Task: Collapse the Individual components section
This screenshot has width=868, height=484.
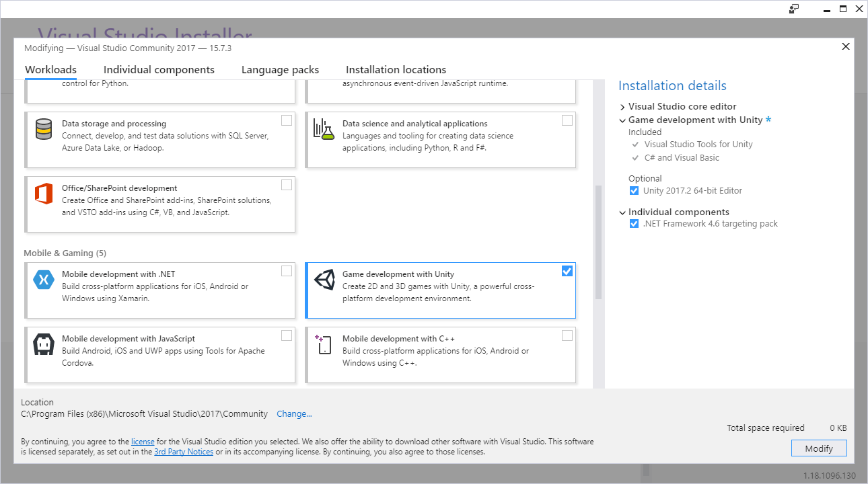Action: [x=622, y=212]
